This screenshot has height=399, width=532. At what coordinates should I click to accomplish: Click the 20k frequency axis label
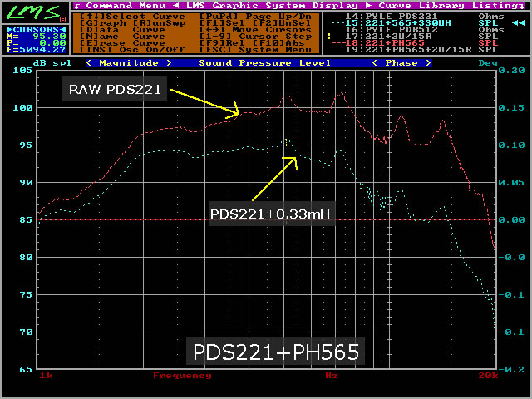[488, 375]
